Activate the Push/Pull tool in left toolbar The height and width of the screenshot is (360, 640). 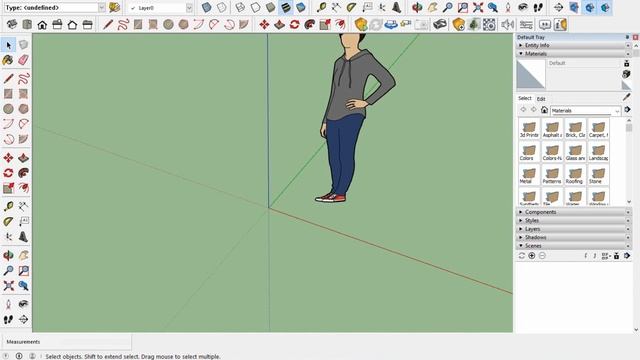(23, 158)
